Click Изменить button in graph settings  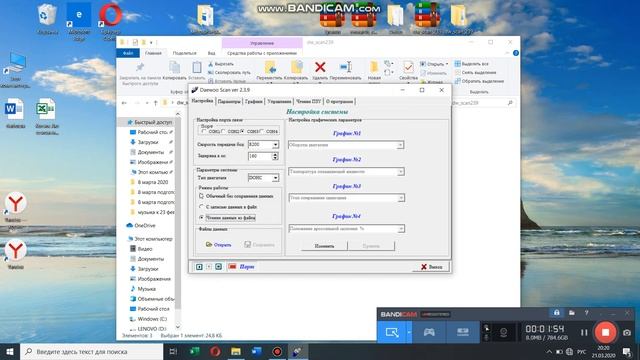click(x=324, y=246)
